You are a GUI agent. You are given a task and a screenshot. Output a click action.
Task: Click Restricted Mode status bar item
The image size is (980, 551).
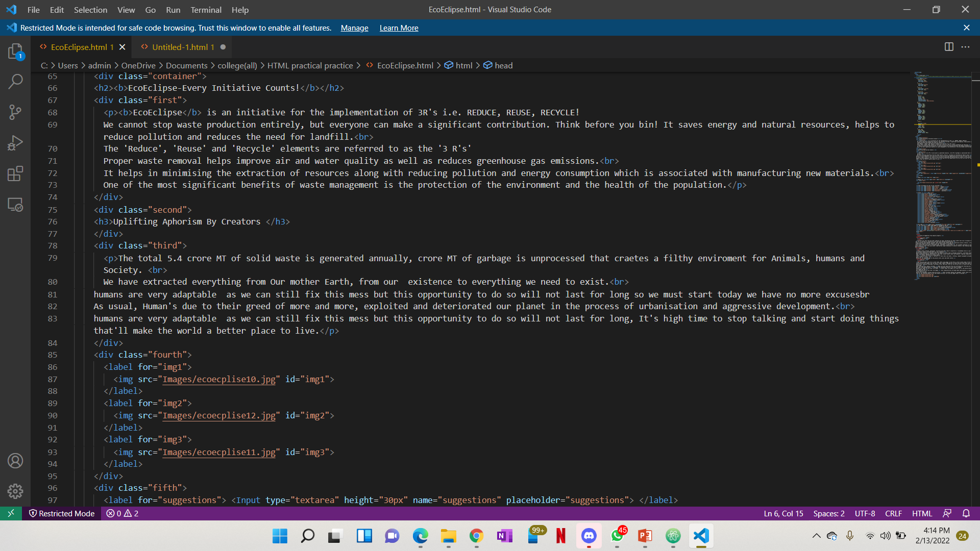coord(62,513)
